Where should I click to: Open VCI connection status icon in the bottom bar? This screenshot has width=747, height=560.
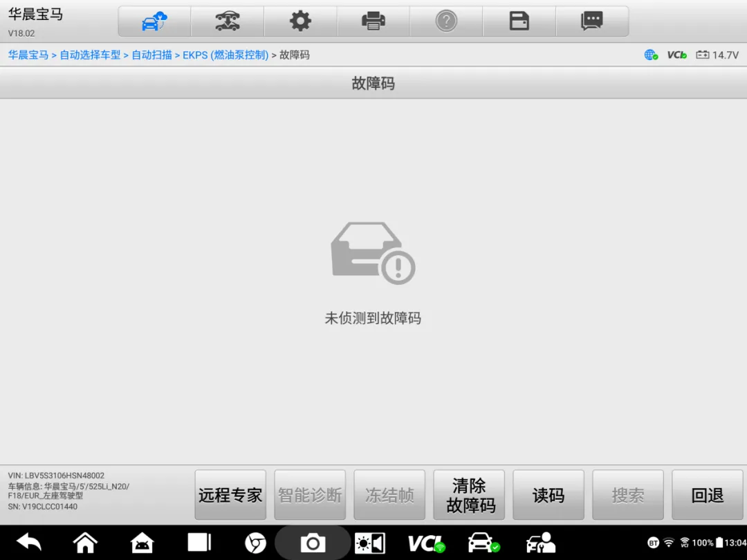click(x=425, y=543)
